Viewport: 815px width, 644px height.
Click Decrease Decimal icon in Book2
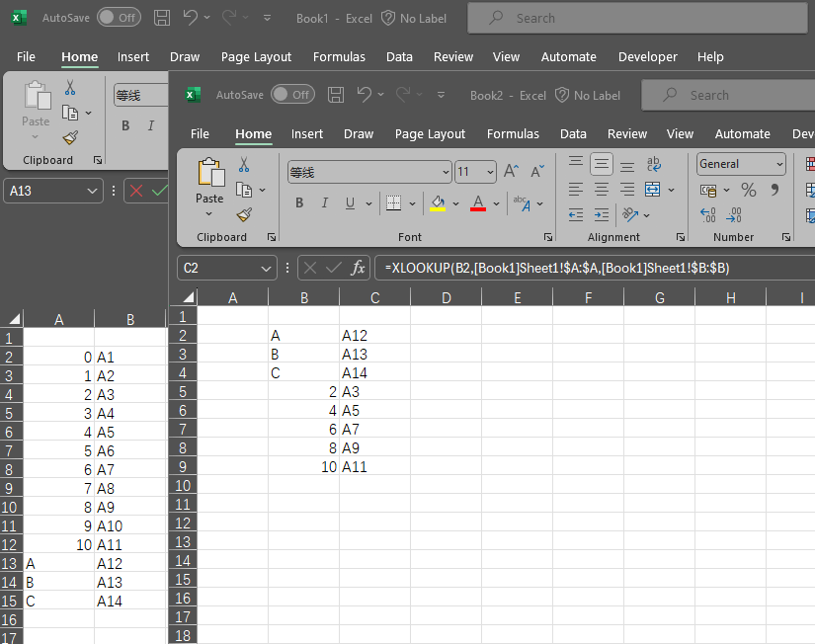(x=734, y=214)
